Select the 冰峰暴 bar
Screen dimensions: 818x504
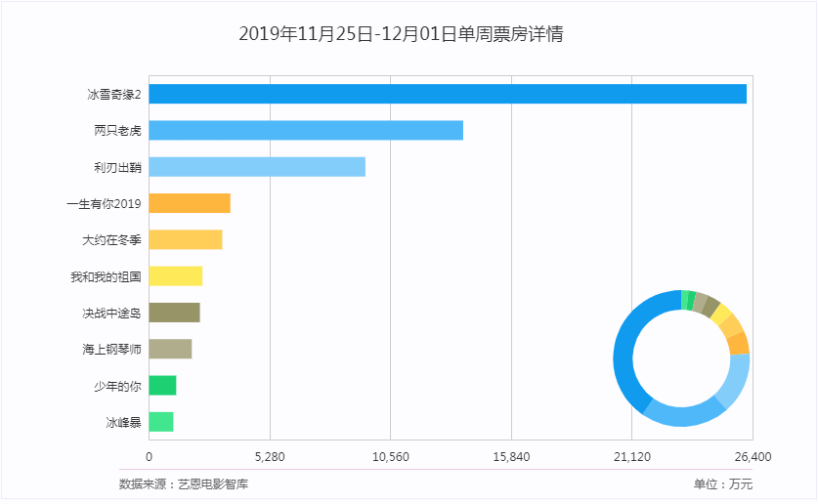(x=161, y=422)
